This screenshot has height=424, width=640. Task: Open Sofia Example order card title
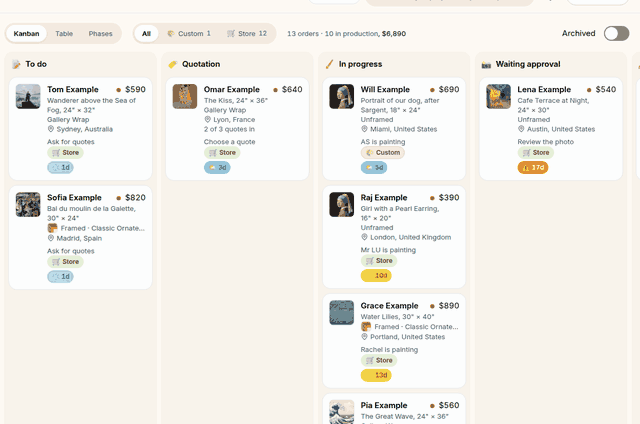74,198
